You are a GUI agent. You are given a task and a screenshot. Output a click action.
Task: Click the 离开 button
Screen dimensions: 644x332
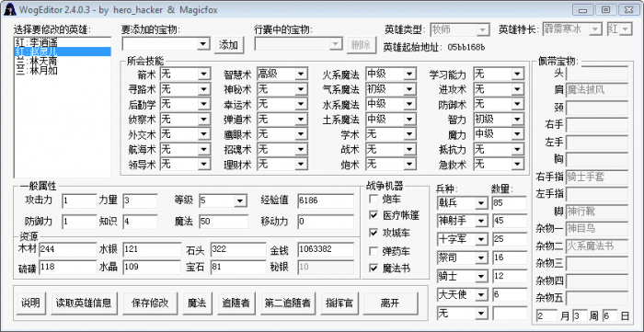(x=390, y=303)
